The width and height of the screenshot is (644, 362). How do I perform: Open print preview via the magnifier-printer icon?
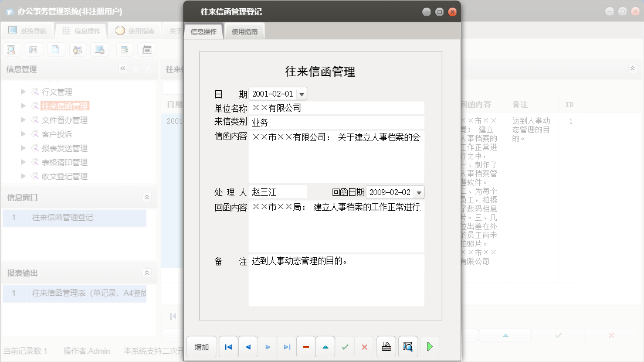[x=408, y=347]
